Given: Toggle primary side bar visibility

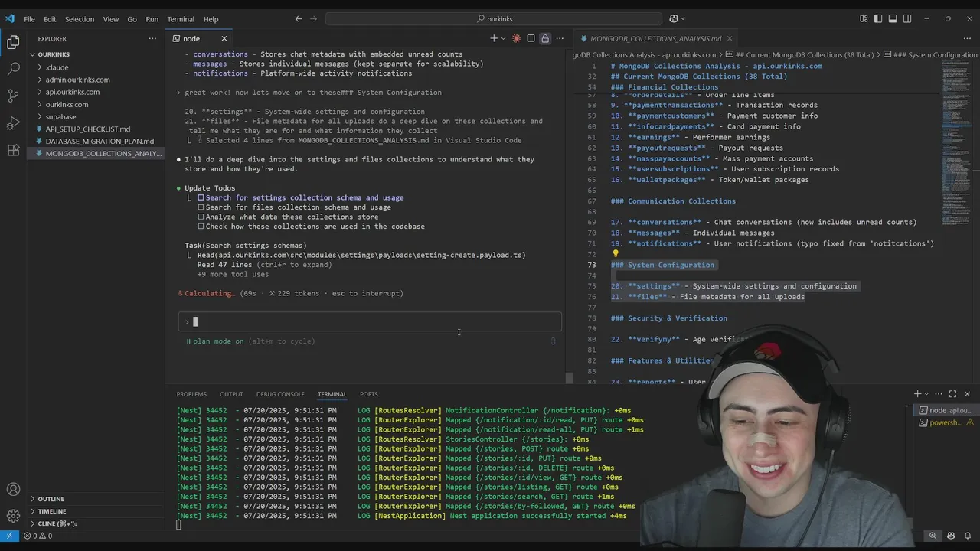Looking at the screenshot, I should click(878, 19).
